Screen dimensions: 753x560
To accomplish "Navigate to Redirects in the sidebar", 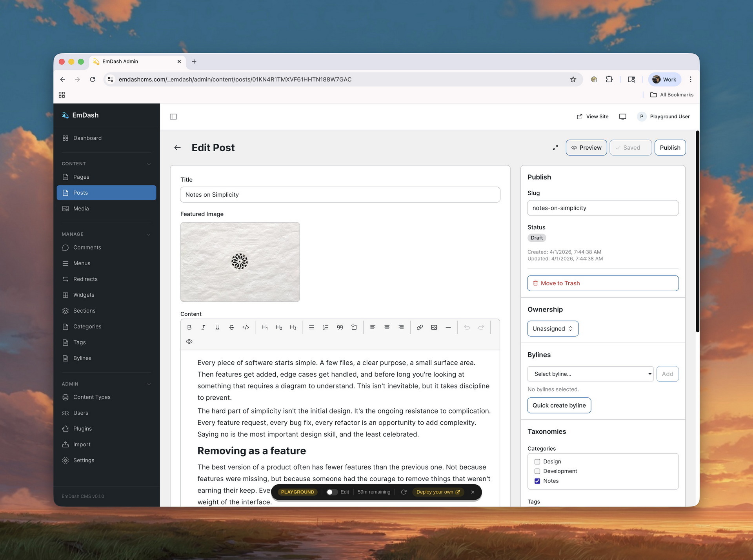I will [x=85, y=279].
